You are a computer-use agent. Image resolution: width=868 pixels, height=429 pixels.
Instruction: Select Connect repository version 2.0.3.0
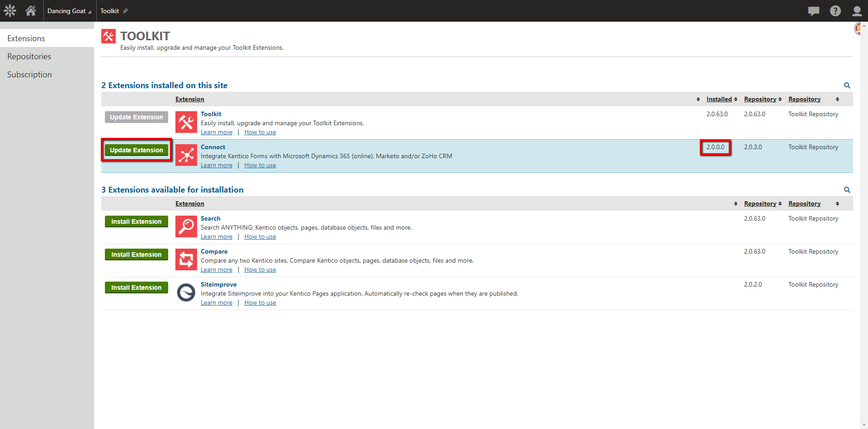[753, 147]
